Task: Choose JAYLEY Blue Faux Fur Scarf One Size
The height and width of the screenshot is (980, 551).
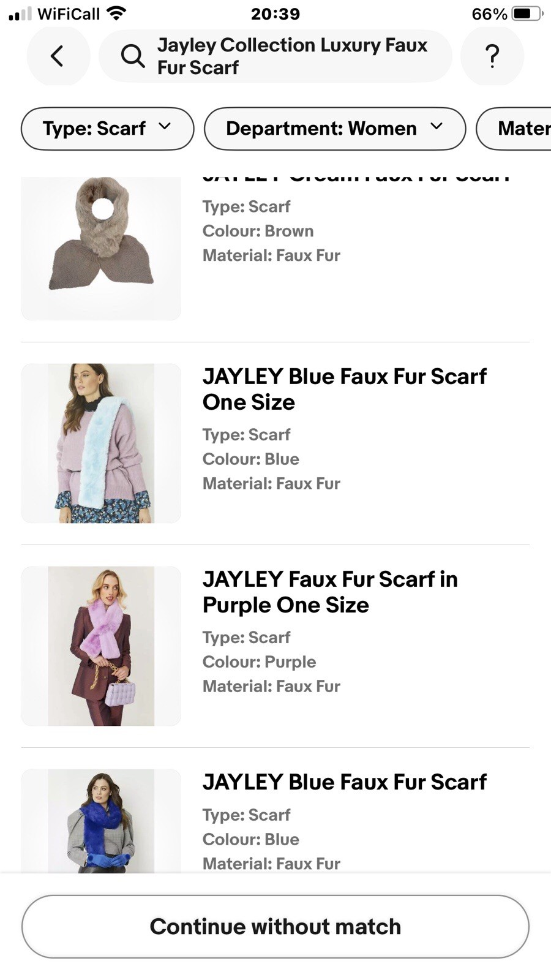Action: [344, 390]
